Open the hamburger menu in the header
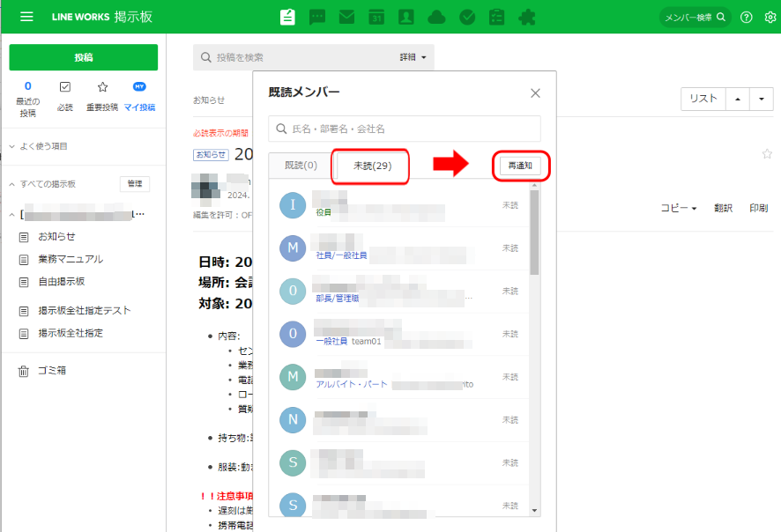 pos(26,17)
